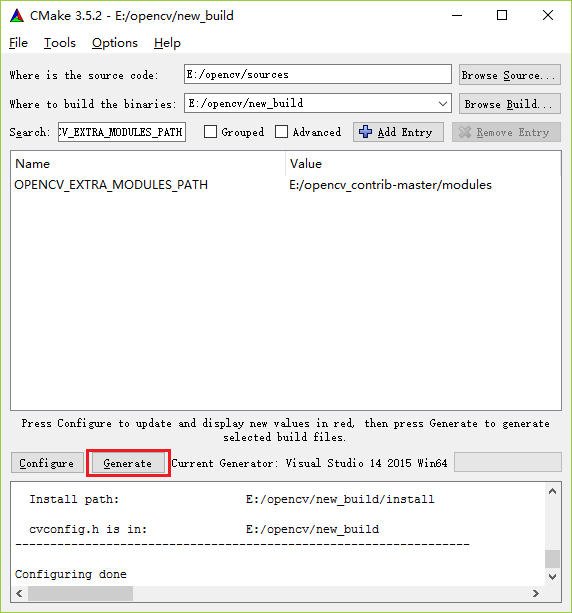Click the Add Entry button
Image resolution: width=572 pixels, height=613 pixels.
[x=398, y=132]
